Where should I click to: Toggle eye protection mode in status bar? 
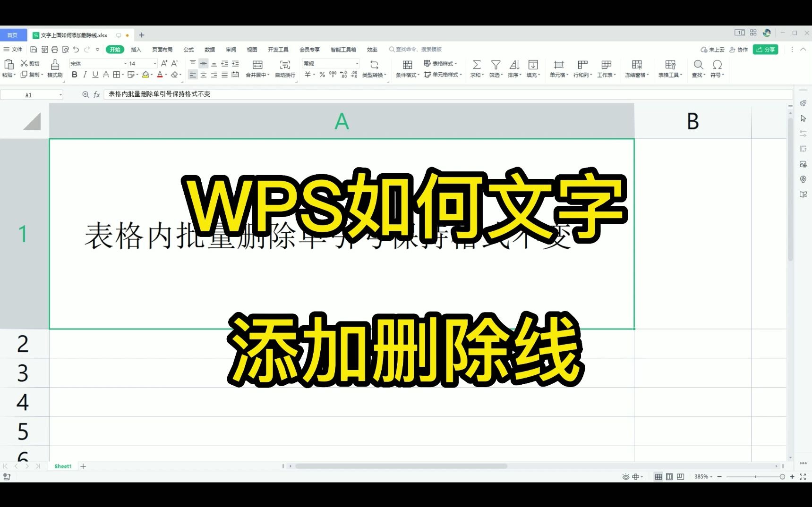(x=626, y=477)
